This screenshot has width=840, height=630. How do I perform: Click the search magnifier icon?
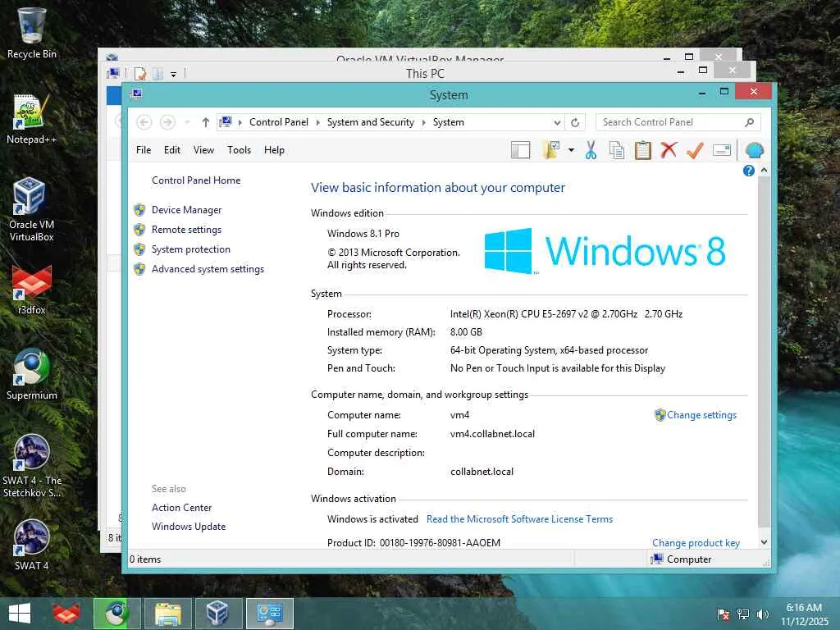coord(750,122)
